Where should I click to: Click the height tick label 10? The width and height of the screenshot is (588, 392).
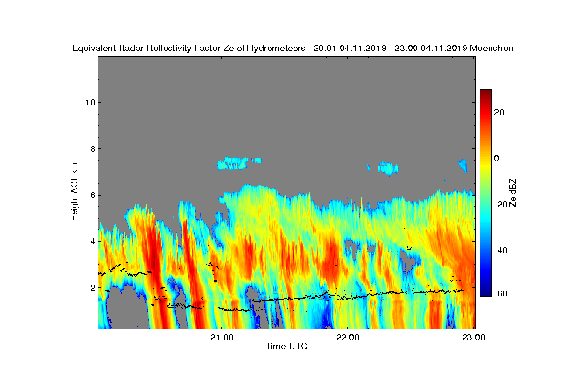90,102
